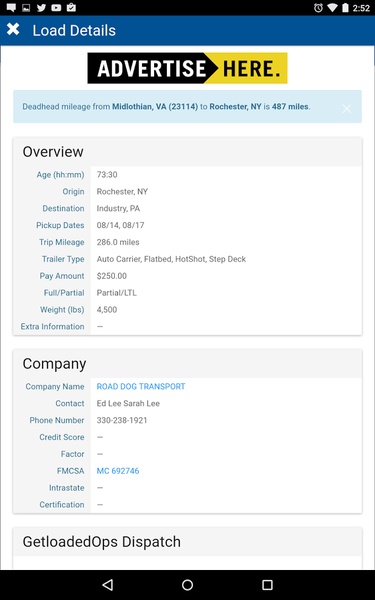This screenshot has width=375, height=600.
Task: Tap the Phone Number label
Action: [x=57, y=420]
